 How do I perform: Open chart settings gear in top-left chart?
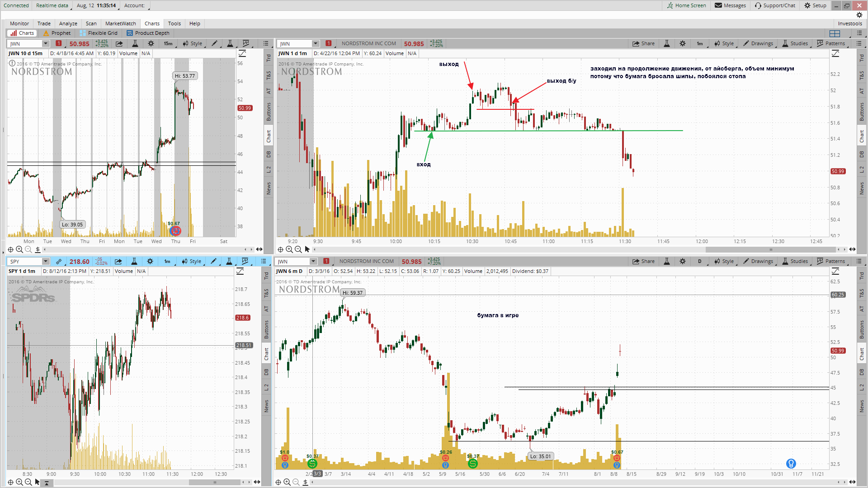tap(151, 43)
